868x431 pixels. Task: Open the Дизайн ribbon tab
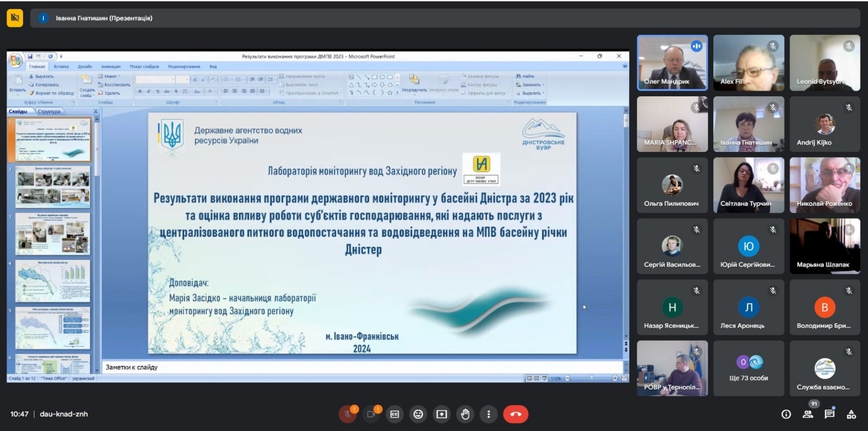[x=85, y=66]
